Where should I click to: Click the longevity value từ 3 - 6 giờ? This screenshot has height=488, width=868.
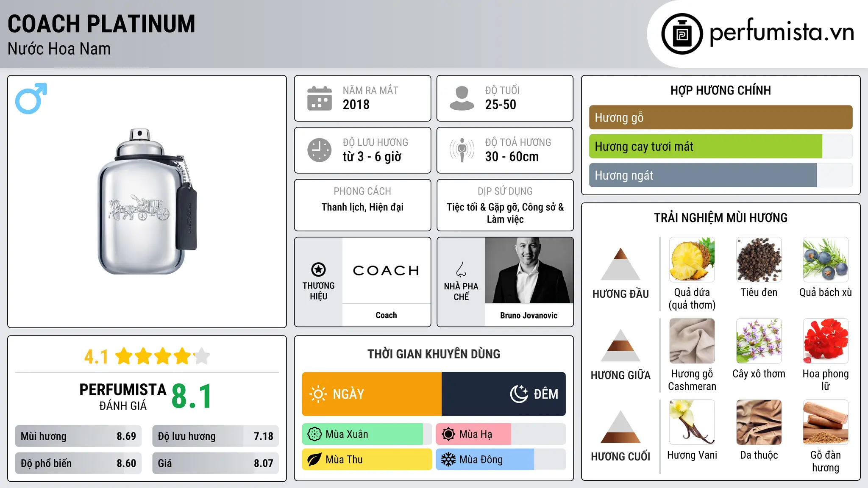[372, 157]
